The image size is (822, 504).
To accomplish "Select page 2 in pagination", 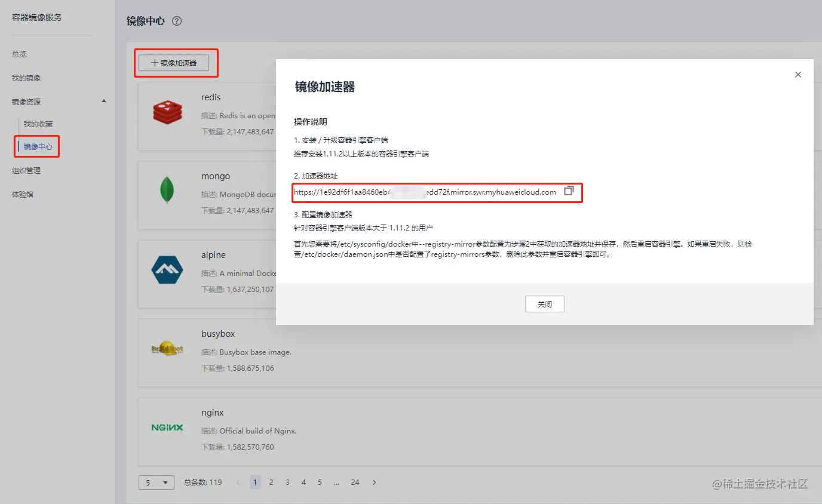I will click(271, 482).
